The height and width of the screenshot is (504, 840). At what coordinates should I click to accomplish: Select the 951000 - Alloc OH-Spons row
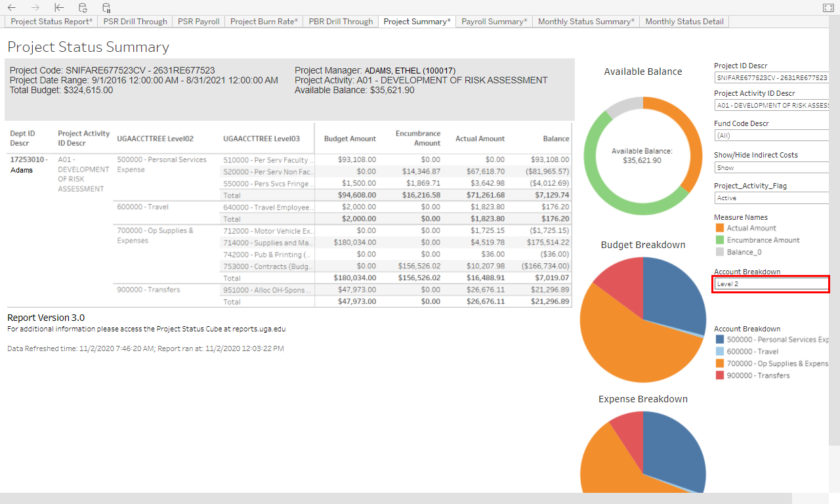pyautogui.click(x=268, y=290)
